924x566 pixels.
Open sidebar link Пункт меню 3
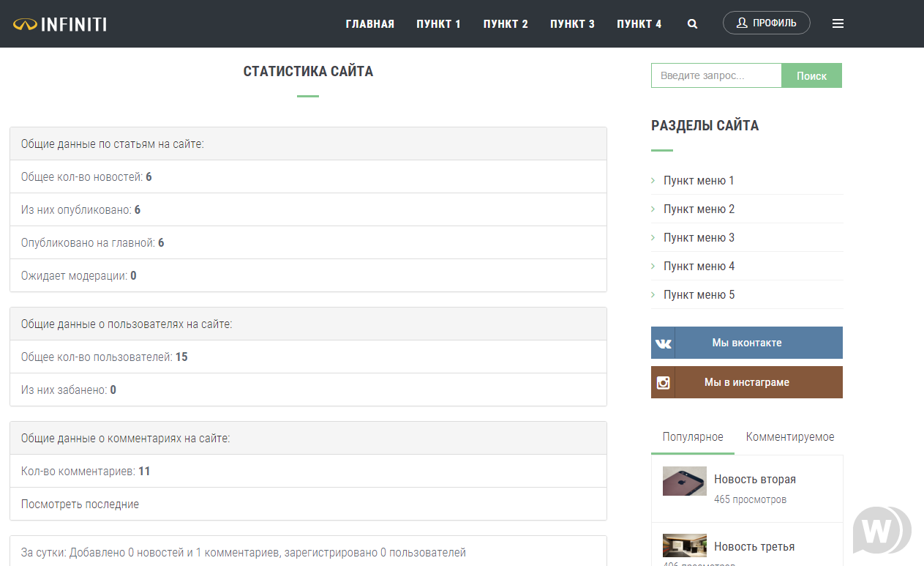698,238
